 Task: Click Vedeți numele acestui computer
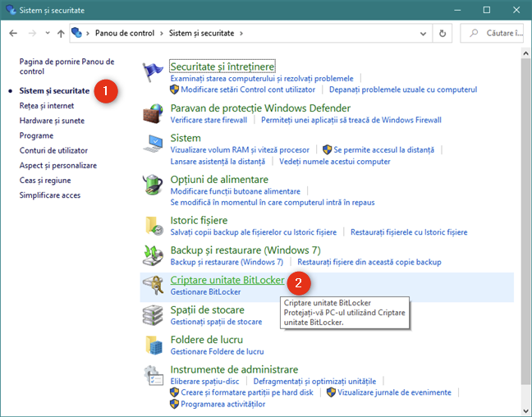[334, 162]
